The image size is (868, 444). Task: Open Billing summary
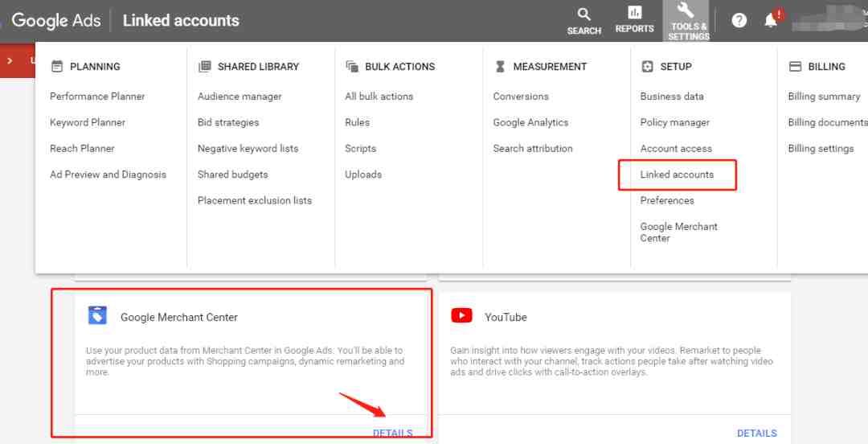pyautogui.click(x=825, y=97)
